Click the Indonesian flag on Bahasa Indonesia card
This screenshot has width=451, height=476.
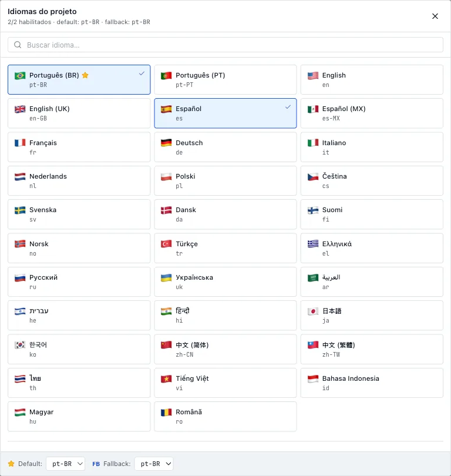313,378
